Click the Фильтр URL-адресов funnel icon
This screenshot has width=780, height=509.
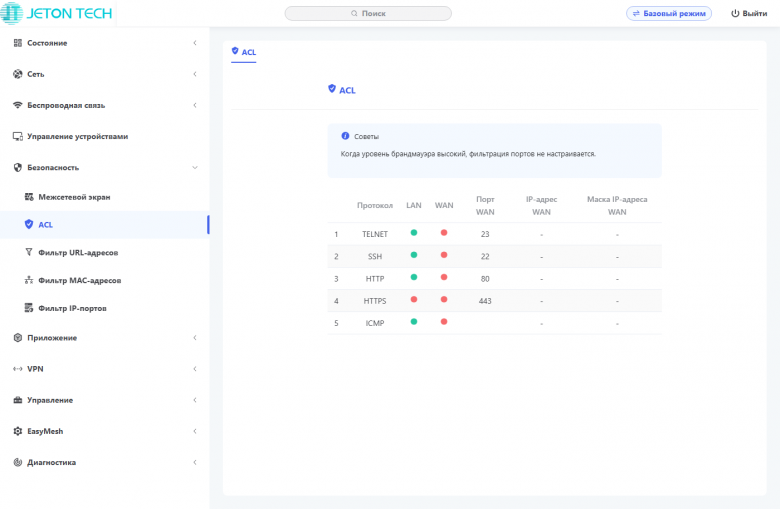tap(29, 253)
